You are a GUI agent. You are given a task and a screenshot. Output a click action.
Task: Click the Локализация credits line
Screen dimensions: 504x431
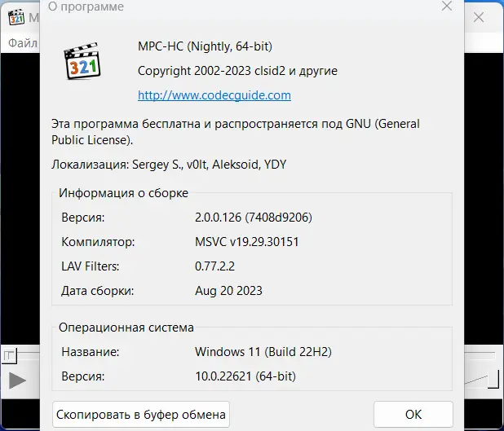point(169,165)
